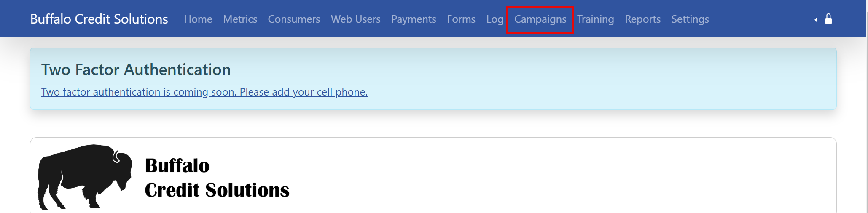Open Settings from the navbar
This screenshot has height=213, width=868.
tap(690, 19)
